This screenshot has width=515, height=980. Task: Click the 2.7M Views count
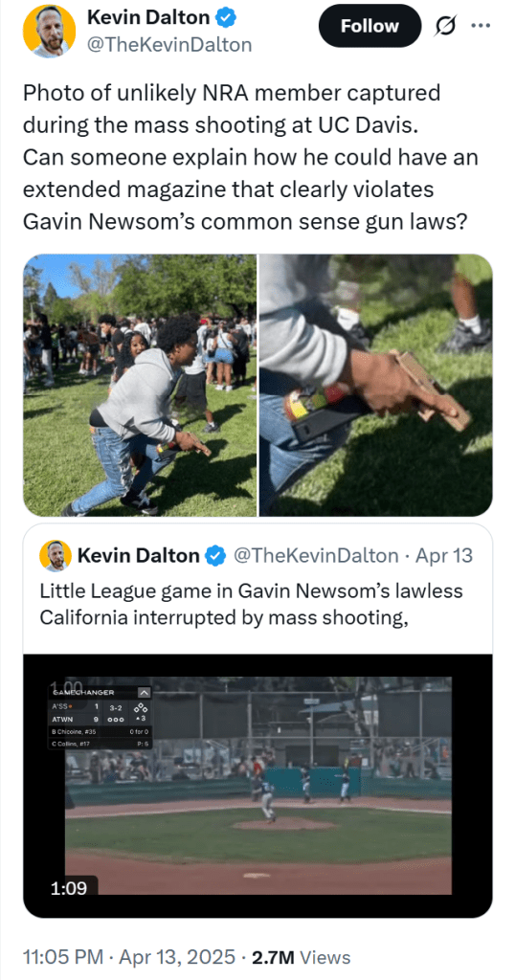[301, 957]
